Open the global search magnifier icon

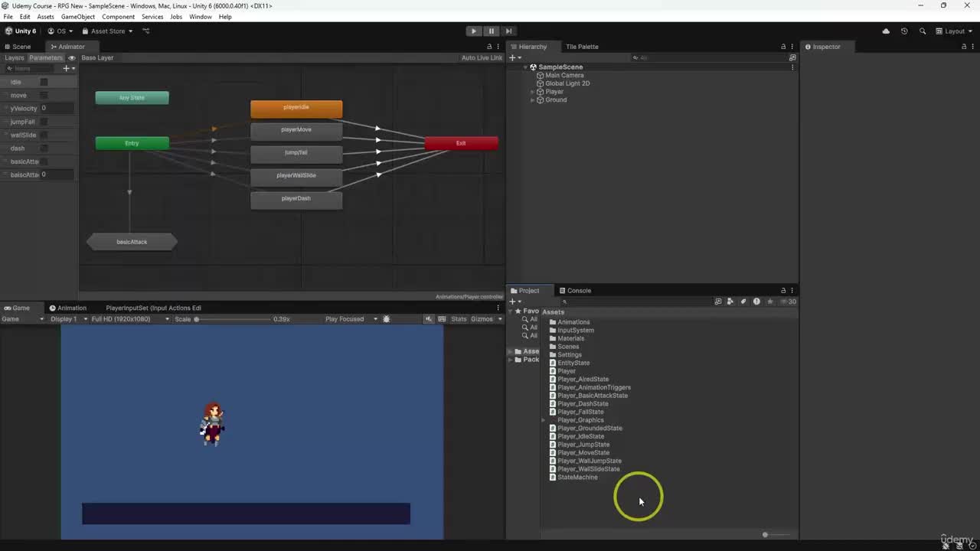point(923,31)
